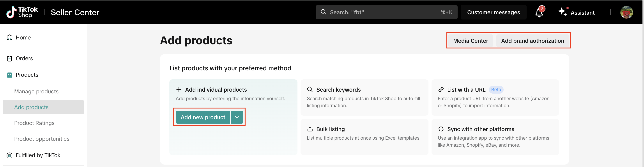Open Product Ratings in sidebar
The image size is (644, 167).
pyautogui.click(x=34, y=123)
